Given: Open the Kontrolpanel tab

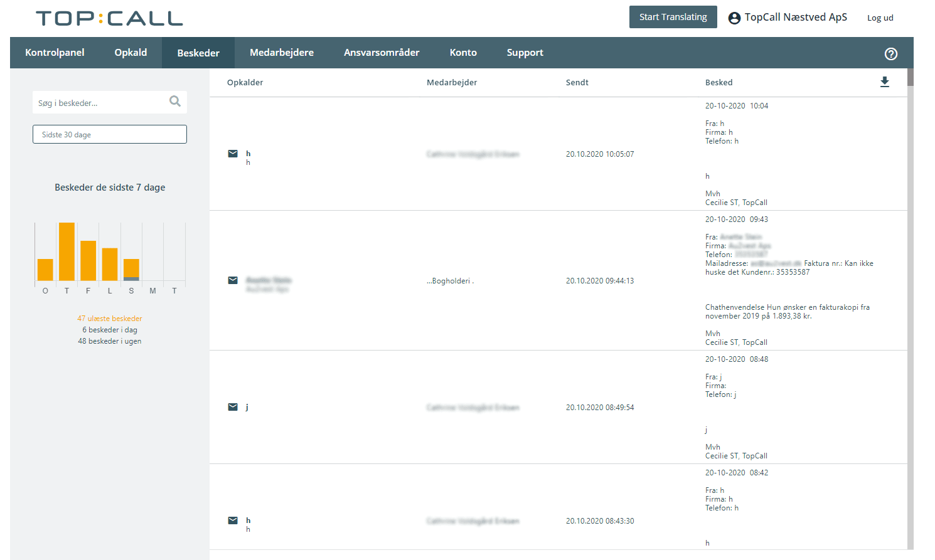Looking at the screenshot, I should (55, 53).
